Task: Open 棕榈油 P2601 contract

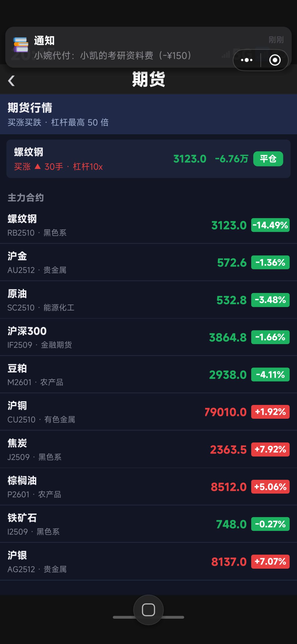Action: pos(148,487)
